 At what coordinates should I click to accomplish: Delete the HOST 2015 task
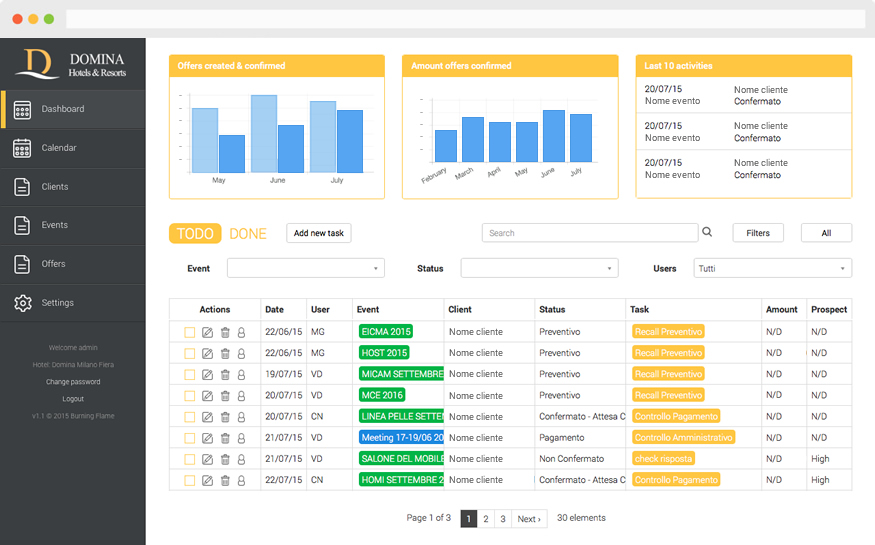tap(225, 354)
